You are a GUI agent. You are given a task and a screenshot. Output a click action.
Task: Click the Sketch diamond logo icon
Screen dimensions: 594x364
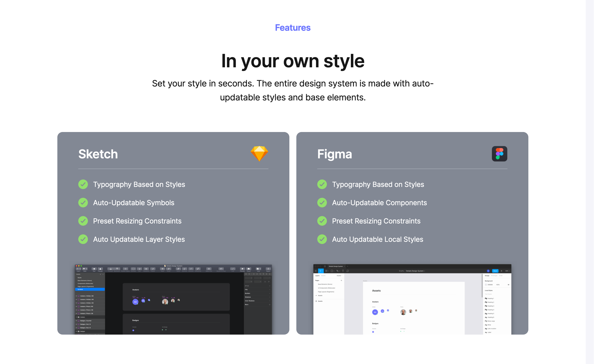[x=259, y=154]
